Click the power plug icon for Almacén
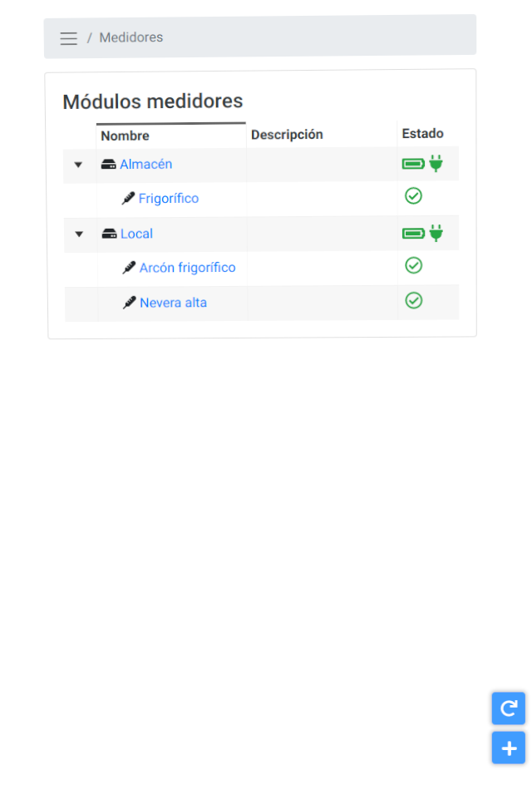 click(x=436, y=163)
